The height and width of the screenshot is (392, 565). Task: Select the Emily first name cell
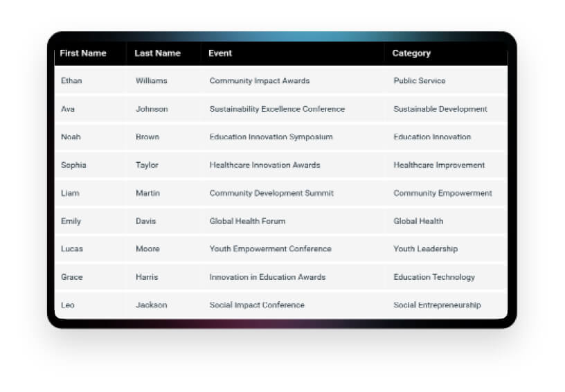click(x=71, y=222)
